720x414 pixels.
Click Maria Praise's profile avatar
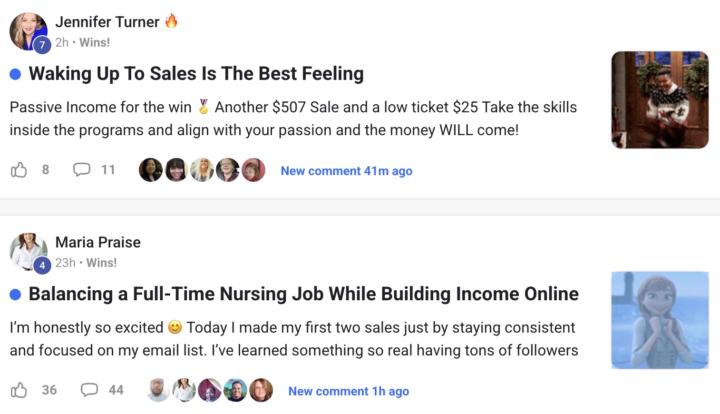(27, 250)
